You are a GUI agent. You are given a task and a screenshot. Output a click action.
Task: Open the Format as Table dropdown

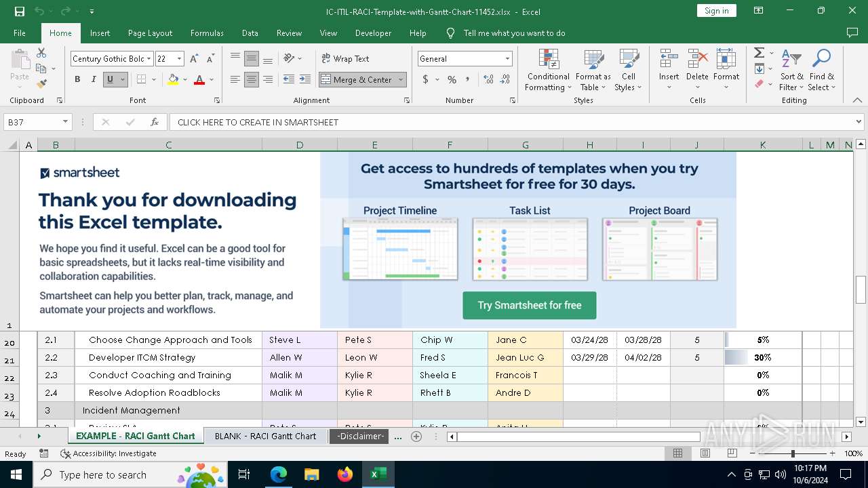click(x=593, y=70)
